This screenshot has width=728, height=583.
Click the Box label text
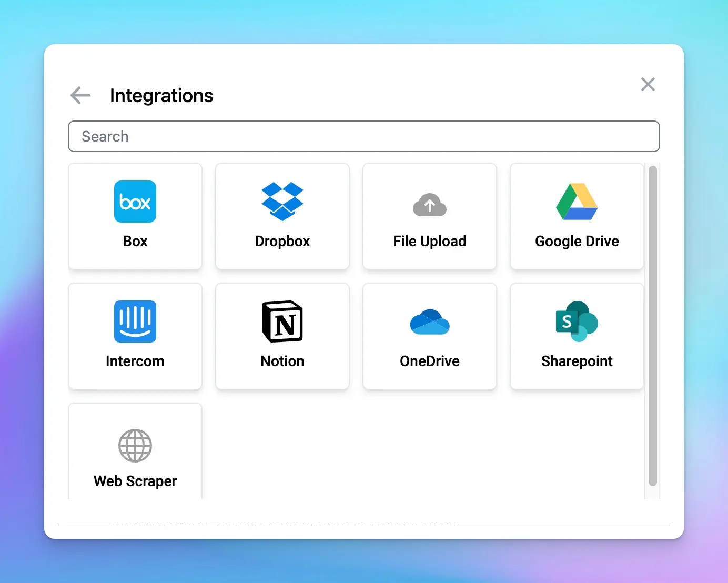coord(135,241)
